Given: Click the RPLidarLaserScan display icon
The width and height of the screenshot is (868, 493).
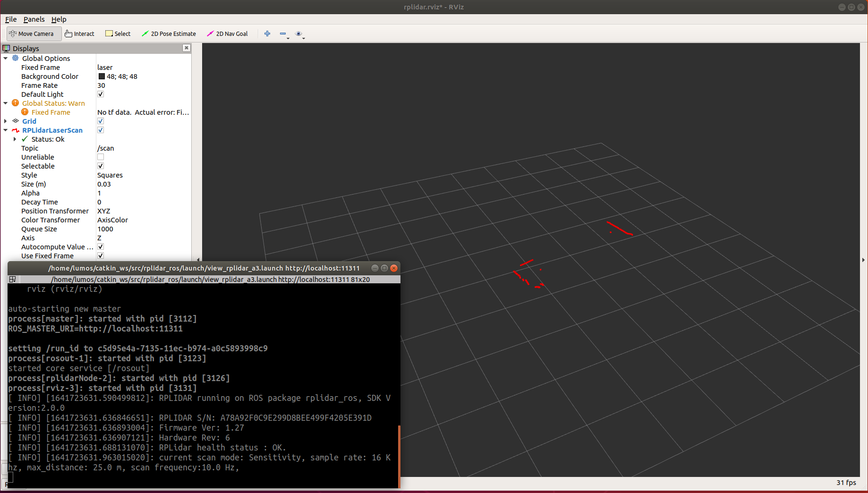Looking at the screenshot, I should (x=16, y=130).
